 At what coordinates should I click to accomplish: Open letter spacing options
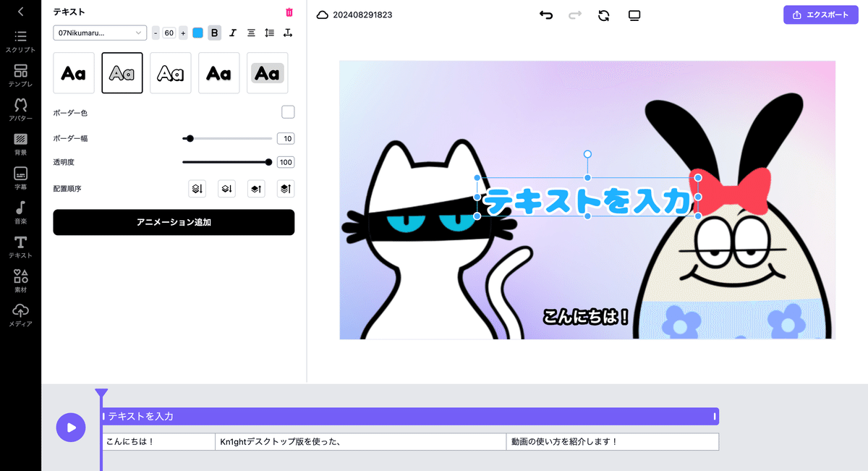pos(288,33)
